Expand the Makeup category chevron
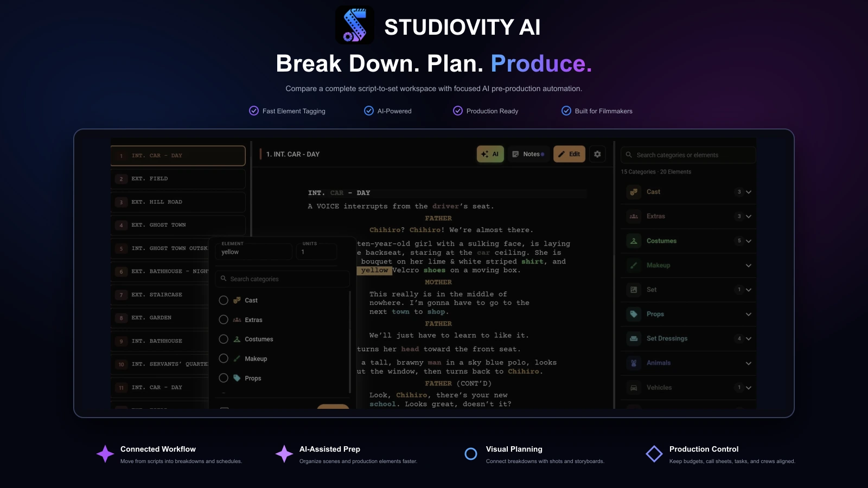Image resolution: width=868 pixels, height=488 pixels. (x=749, y=265)
